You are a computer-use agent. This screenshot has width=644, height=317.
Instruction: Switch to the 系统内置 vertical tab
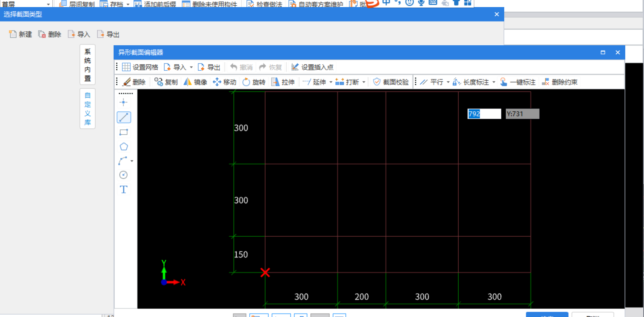click(x=87, y=65)
